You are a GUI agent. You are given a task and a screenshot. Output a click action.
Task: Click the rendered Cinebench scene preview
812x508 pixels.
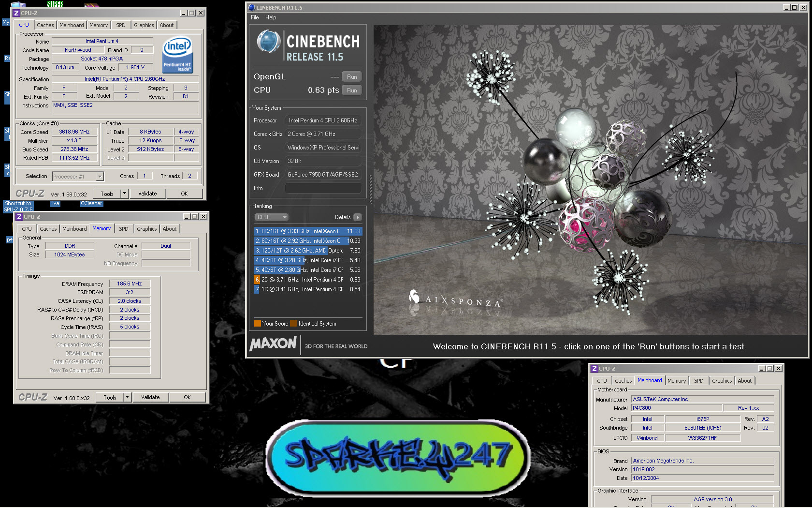coord(590,180)
